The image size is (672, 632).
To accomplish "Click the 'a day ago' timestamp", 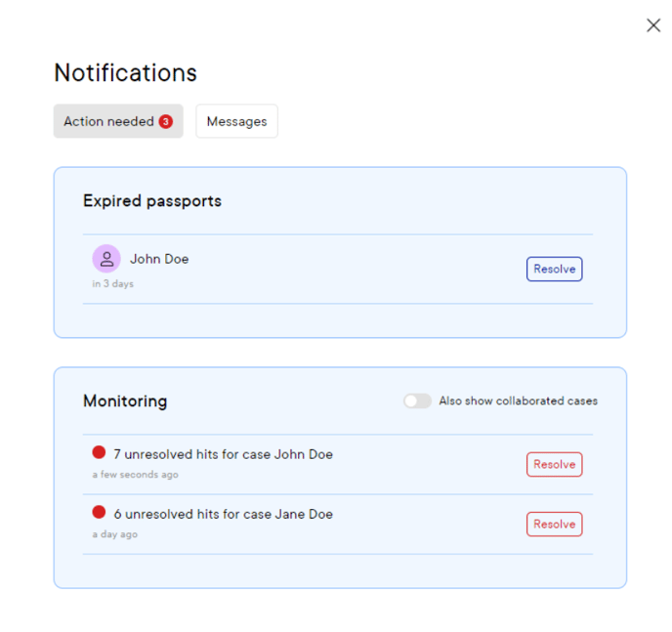I will point(115,534).
